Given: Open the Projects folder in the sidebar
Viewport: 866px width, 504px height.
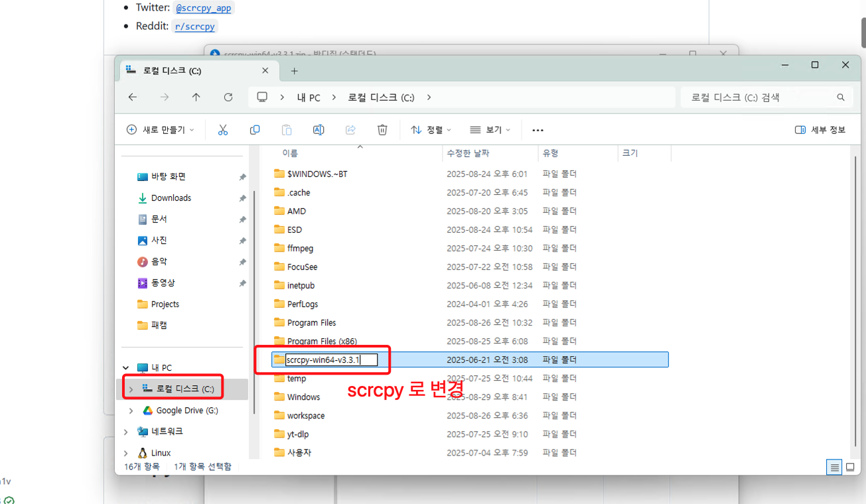Looking at the screenshot, I should pos(165,304).
